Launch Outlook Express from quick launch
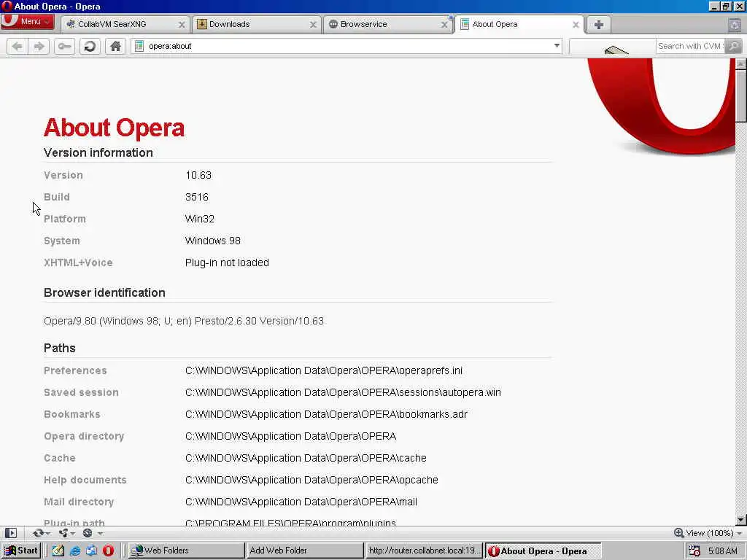 (91, 551)
